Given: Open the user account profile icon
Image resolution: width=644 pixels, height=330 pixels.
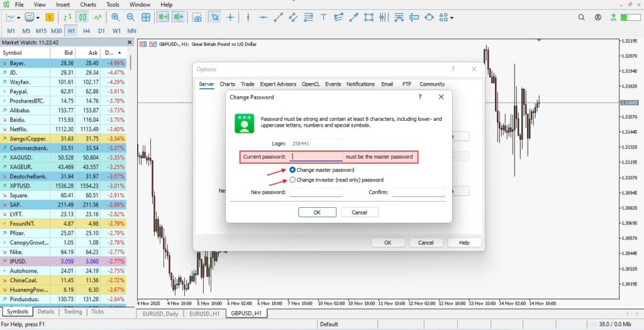Looking at the screenshot, I should point(598,17).
